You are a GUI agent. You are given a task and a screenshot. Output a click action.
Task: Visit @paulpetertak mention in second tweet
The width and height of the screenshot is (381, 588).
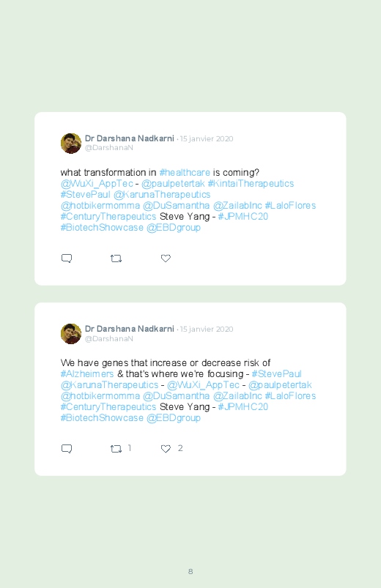coord(280,384)
